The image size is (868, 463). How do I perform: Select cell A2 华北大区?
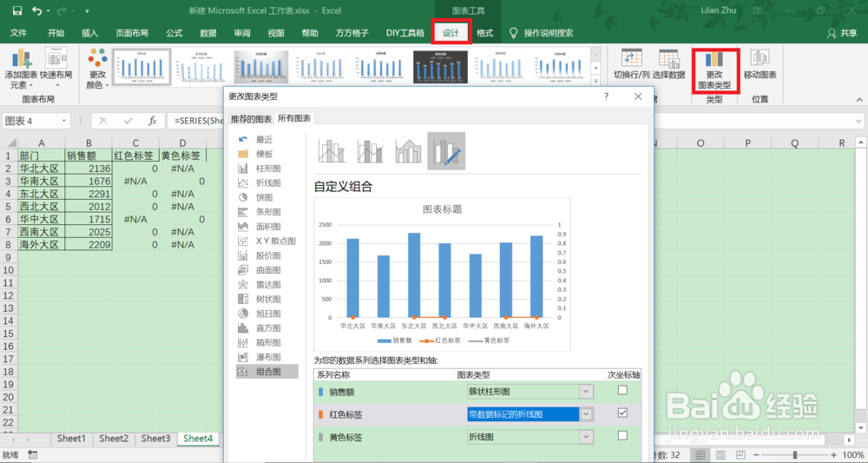click(42, 168)
